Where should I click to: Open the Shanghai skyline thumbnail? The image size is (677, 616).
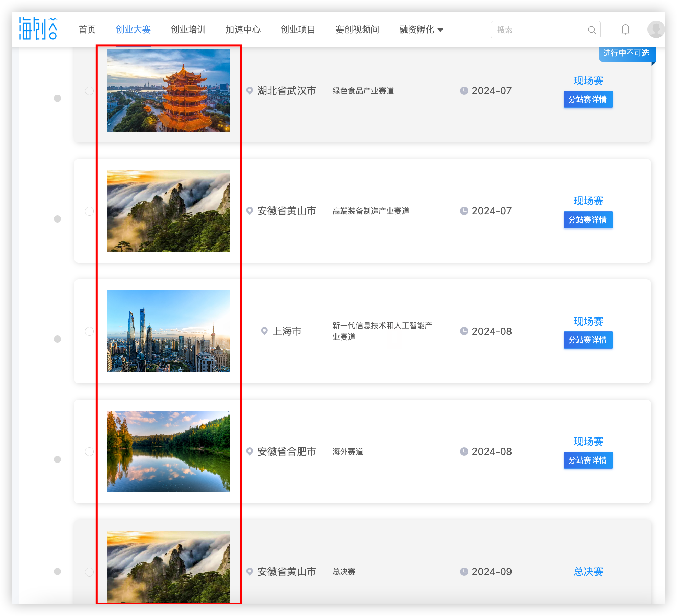click(x=168, y=331)
